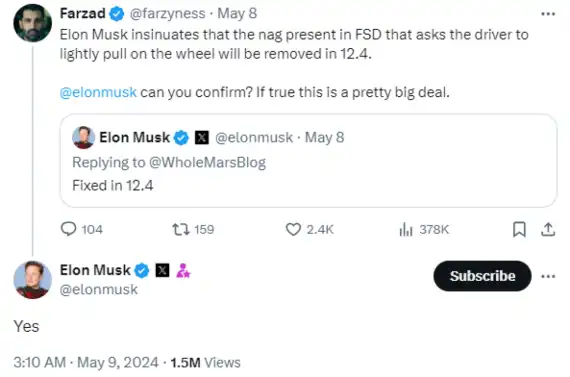Click the reply comment bubble icon
The height and width of the screenshot is (377, 570).
pyautogui.click(x=68, y=229)
